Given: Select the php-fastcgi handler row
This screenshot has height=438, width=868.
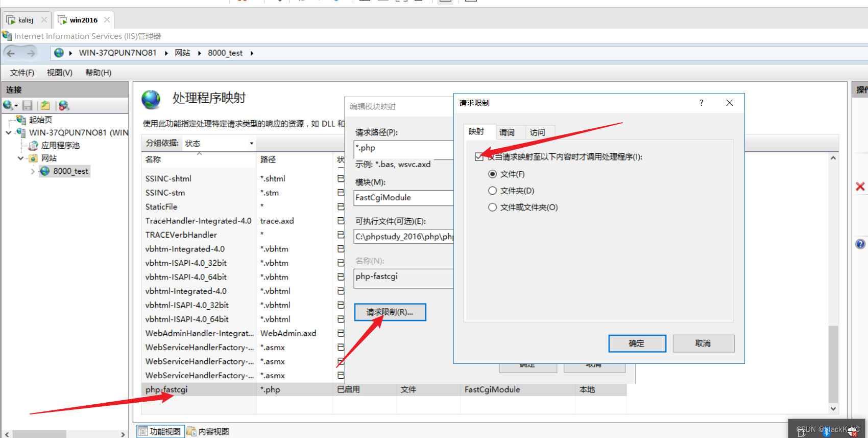Looking at the screenshot, I should click(384, 389).
